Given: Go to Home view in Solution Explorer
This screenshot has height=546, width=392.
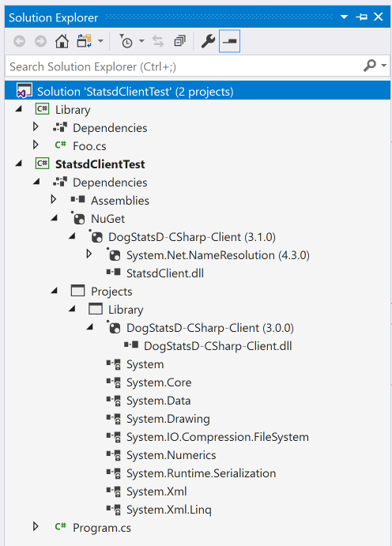Looking at the screenshot, I should (x=62, y=41).
